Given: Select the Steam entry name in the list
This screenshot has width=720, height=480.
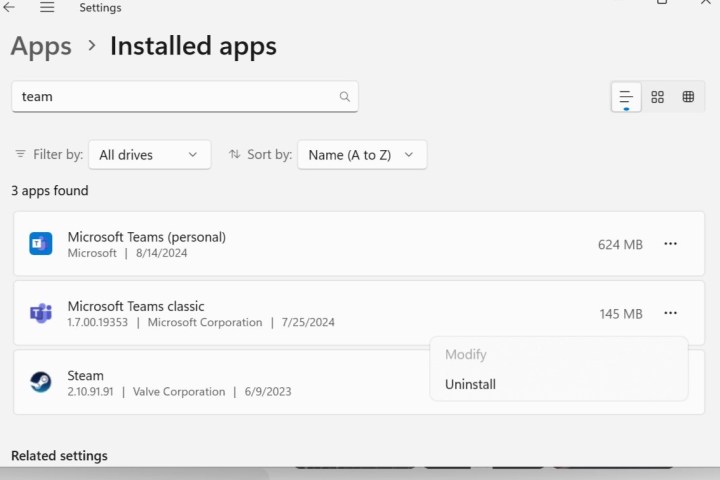Looking at the screenshot, I should point(86,375).
